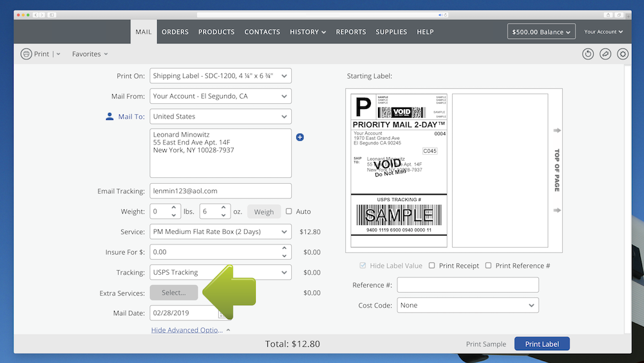
Task: Decrease the Insure For amount
Action: tap(284, 256)
